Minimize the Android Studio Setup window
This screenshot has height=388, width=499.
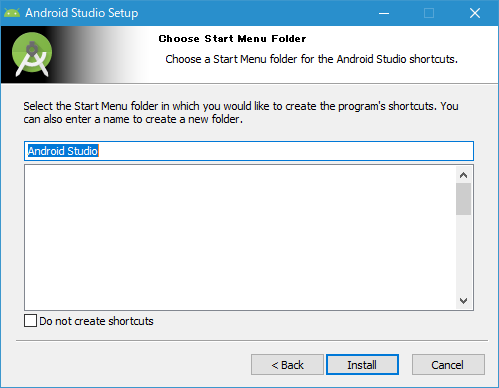384,13
